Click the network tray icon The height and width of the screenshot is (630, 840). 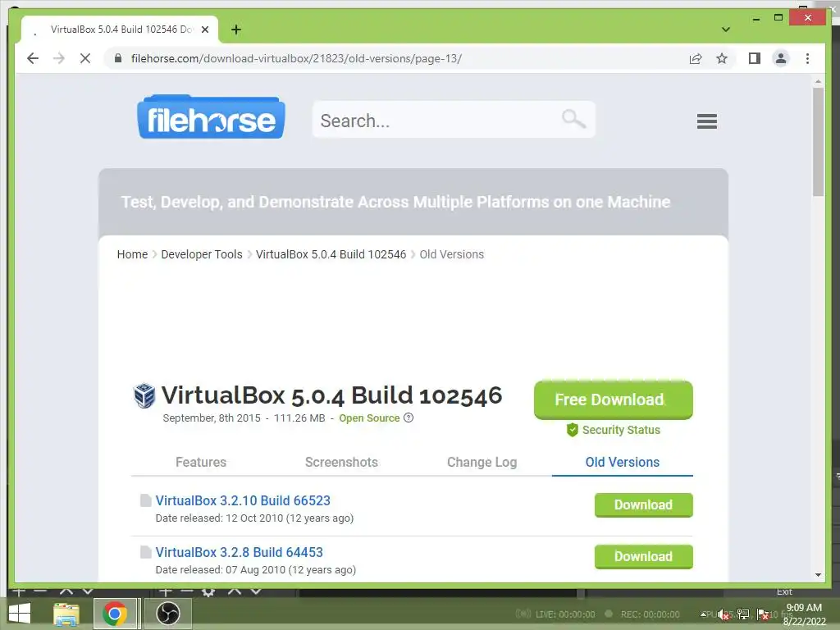coord(743,614)
